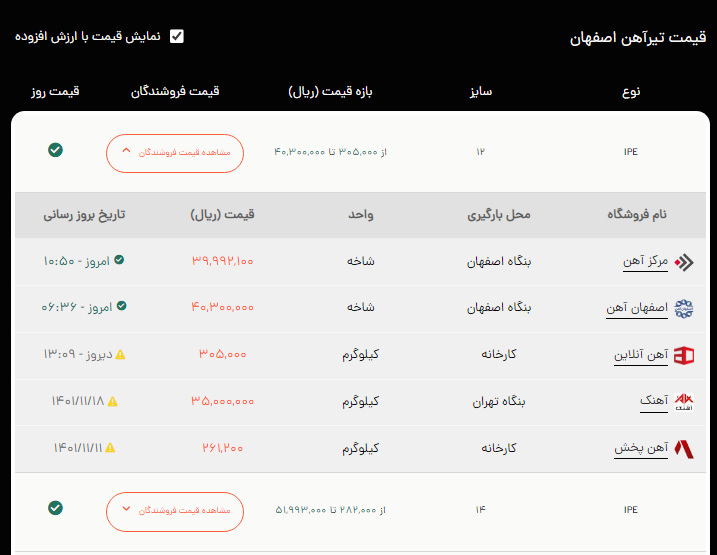Click the warning icon beside ۱۴۰۱/۱۱/۱۱
Image resolution: width=717 pixels, height=555 pixels.
[110, 448]
